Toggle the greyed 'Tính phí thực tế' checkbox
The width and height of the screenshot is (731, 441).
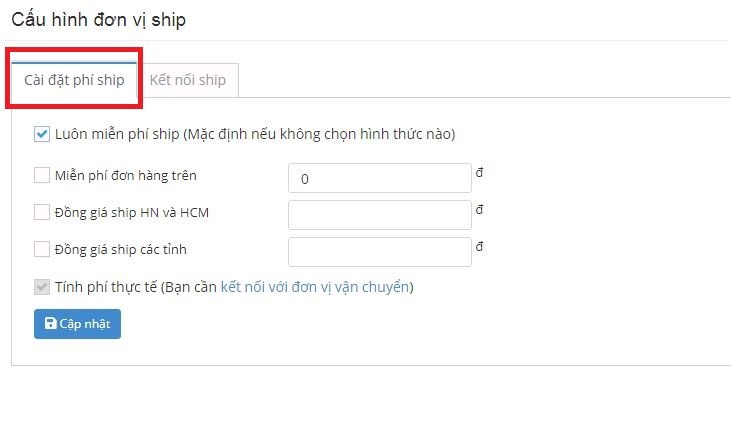[x=42, y=287]
